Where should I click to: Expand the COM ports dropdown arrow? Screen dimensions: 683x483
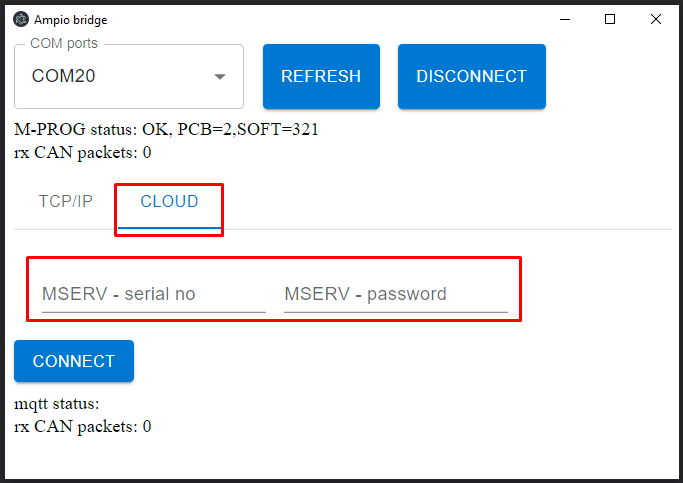[220, 77]
